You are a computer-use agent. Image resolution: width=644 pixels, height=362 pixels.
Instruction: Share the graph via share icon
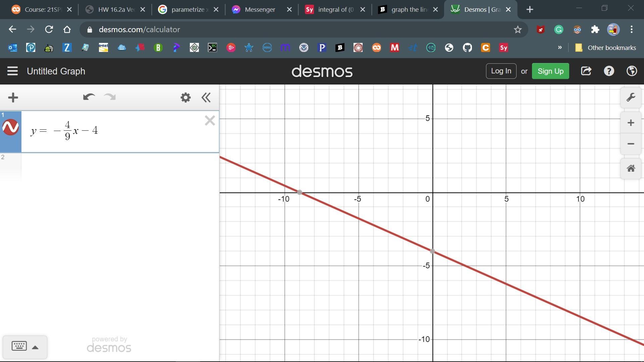click(586, 71)
